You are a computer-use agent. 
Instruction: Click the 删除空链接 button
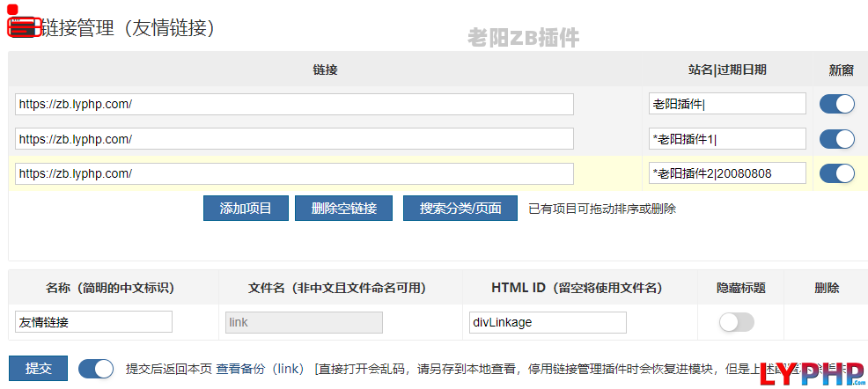pos(343,209)
